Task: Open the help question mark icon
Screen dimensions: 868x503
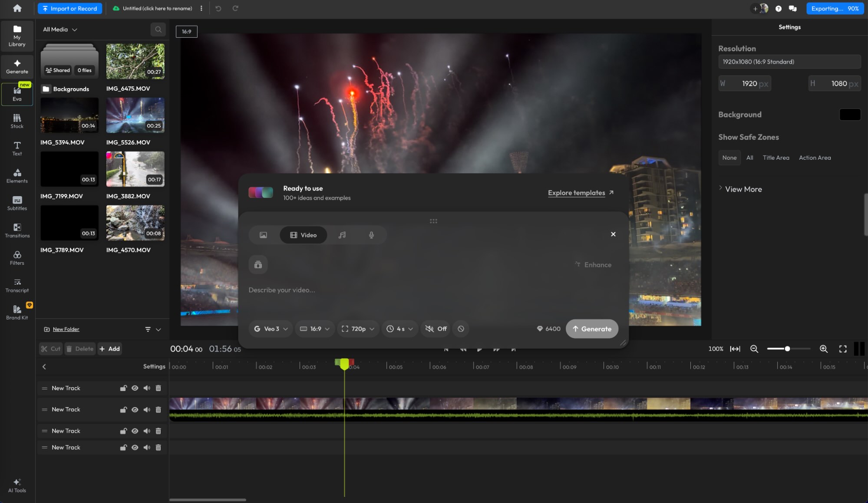Action: (x=778, y=9)
